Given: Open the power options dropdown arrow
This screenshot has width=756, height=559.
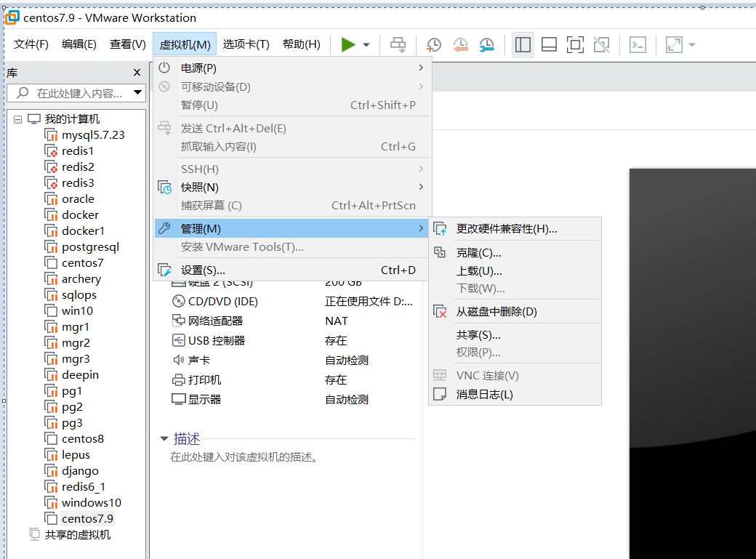Looking at the screenshot, I should (x=366, y=45).
